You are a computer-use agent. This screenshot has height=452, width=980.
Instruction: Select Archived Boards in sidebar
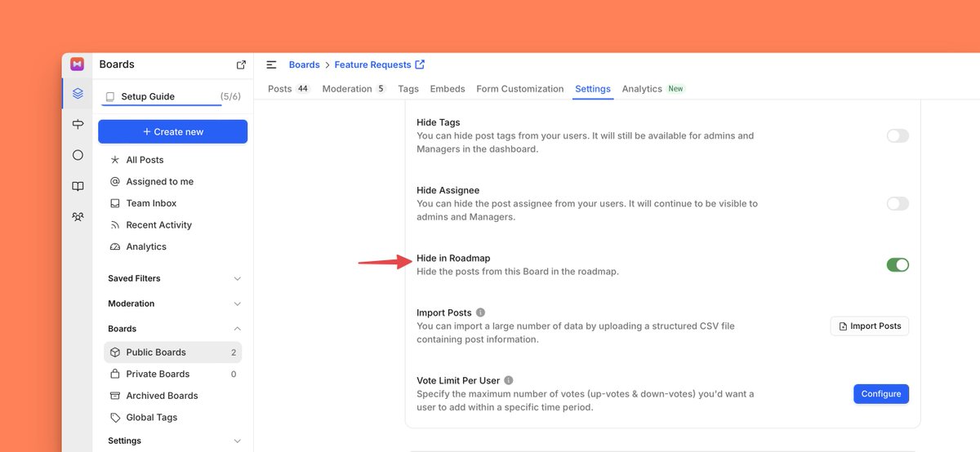pyautogui.click(x=173, y=396)
